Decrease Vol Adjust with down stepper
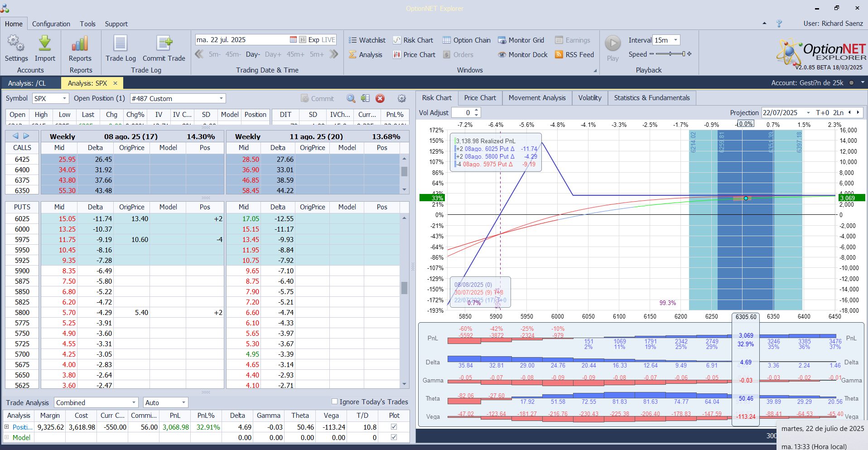868x450 pixels. (477, 115)
